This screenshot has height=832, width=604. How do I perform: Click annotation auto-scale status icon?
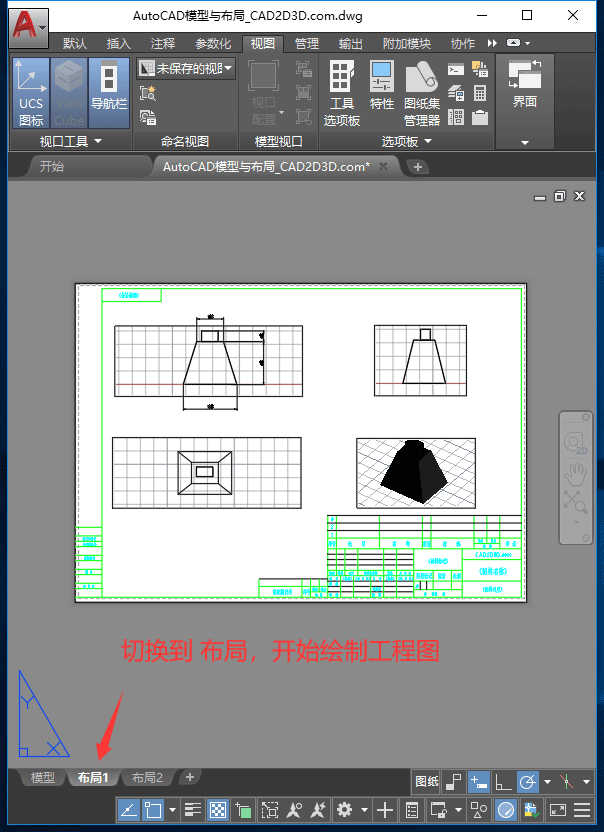(x=318, y=810)
